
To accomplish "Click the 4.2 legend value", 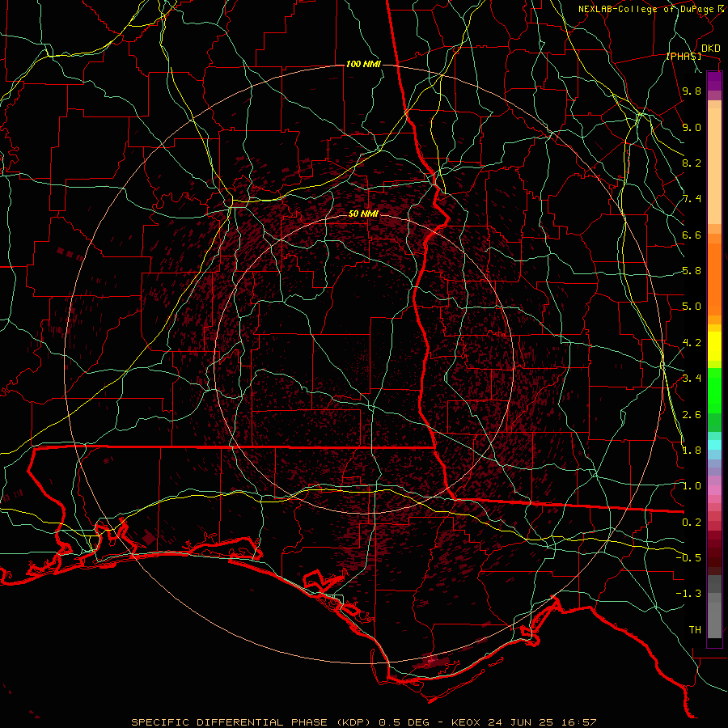I will coord(692,343).
